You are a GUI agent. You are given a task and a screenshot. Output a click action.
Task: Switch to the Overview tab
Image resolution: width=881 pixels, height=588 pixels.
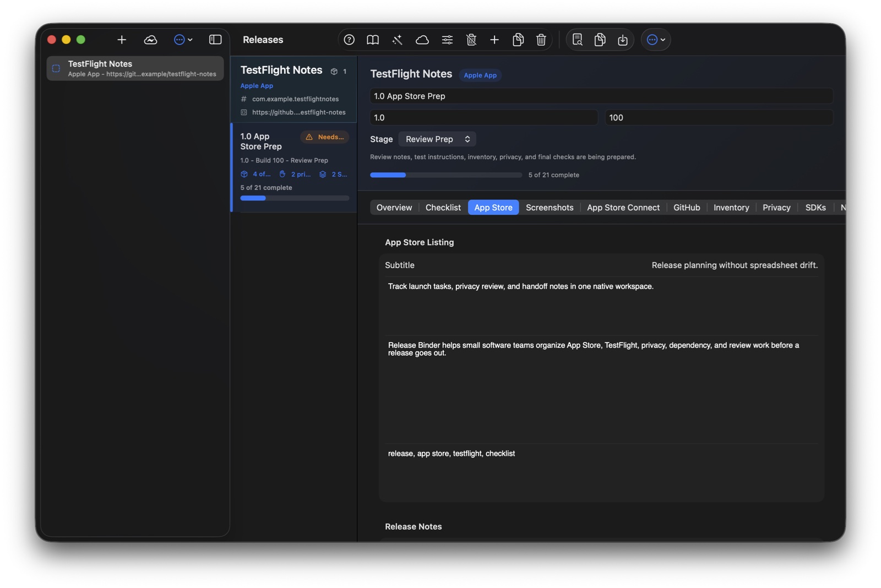pos(394,208)
